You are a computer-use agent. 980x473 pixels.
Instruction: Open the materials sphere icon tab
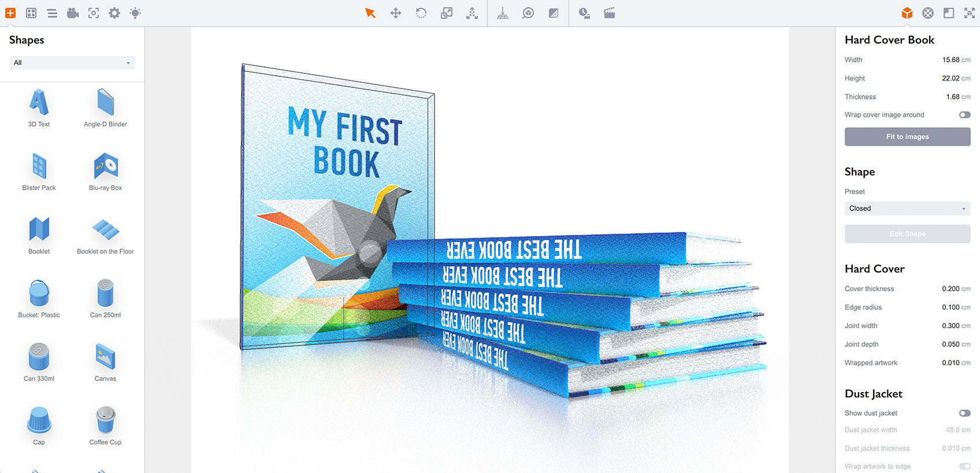click(928, 13)
